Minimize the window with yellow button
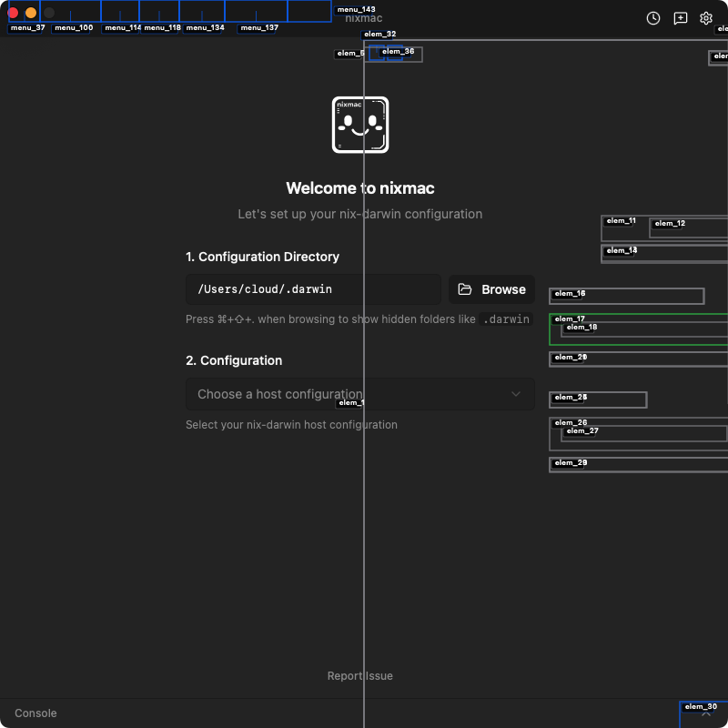Image resolution: width=728 pixels, height=728 pixels. (x=31, y=13)
